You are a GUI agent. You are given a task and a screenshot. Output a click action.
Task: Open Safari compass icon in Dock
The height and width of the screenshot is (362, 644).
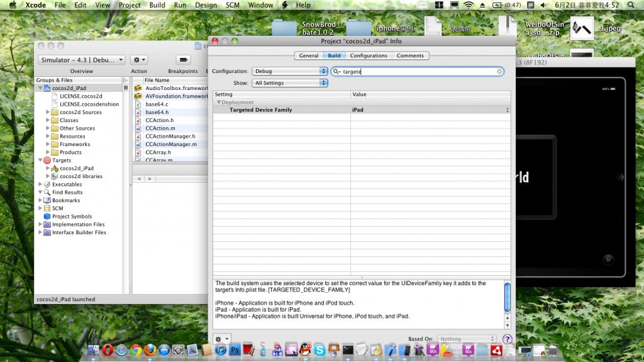click(121, 350)
